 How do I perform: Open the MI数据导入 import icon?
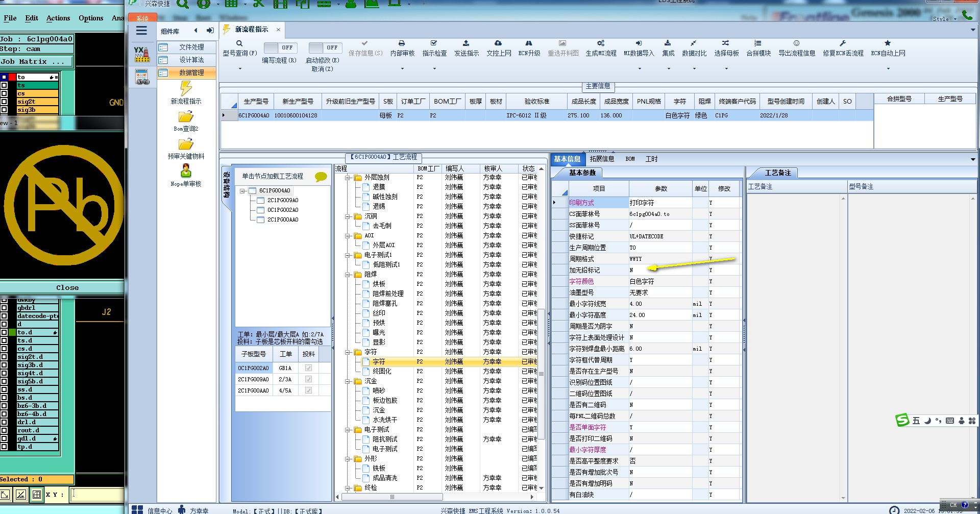click(639, 43)
